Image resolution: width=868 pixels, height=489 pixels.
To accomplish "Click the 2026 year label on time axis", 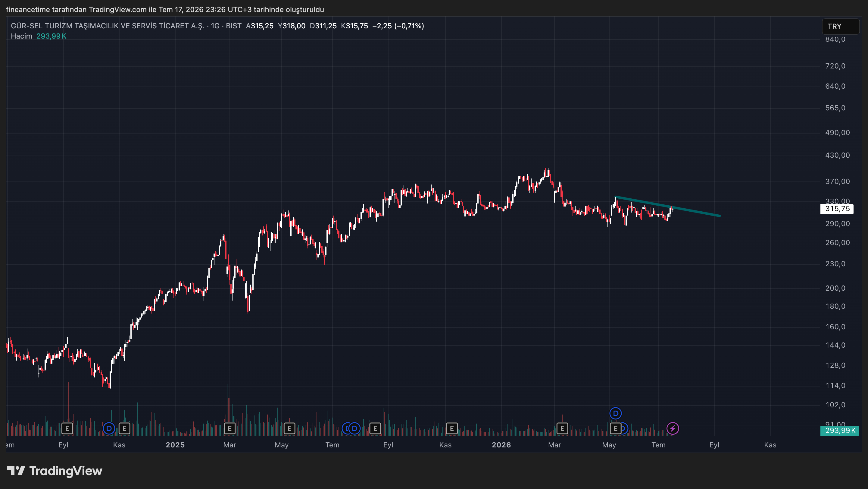I will (501, 445).
